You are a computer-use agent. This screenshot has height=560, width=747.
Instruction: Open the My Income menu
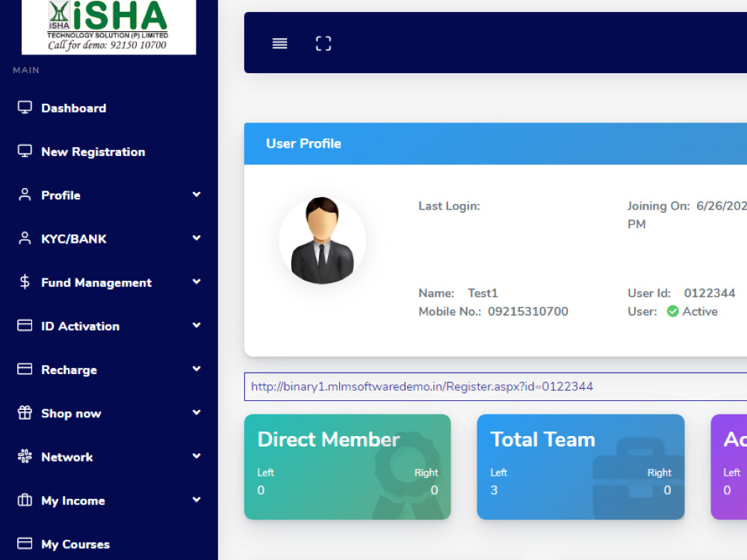(73, 501)
